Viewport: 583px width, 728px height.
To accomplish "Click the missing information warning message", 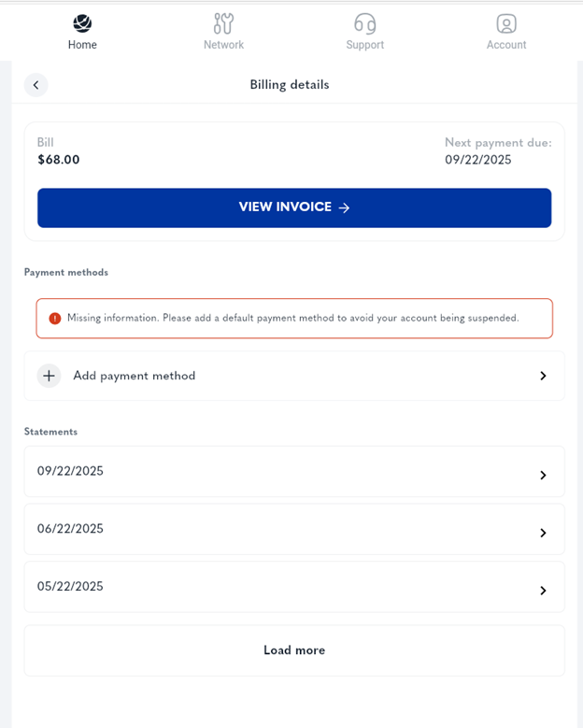I will tap(293, 319).
